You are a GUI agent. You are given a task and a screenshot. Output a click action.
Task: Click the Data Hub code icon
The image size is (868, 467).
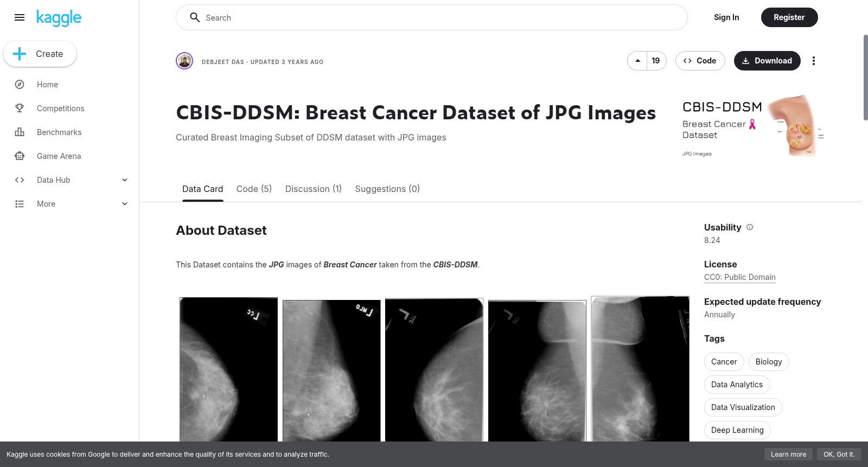(x=20, y=180)
